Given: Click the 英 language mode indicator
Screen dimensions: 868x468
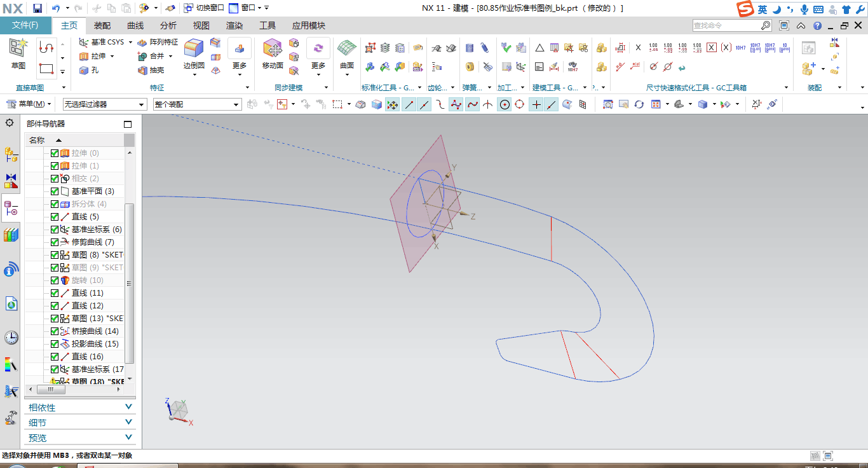Looking at the screenshot, I should click(762, 9).
